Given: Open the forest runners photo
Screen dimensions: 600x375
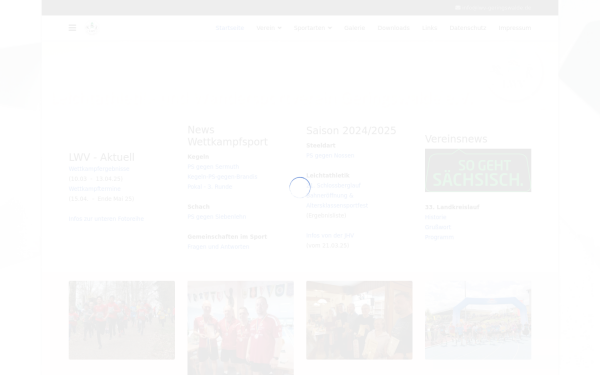Looking at the screenshot, I should [122, 320].
